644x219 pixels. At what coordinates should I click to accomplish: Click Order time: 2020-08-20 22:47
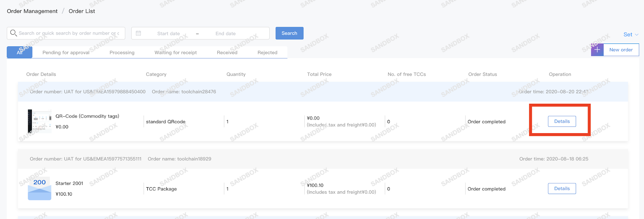[553, 91]
